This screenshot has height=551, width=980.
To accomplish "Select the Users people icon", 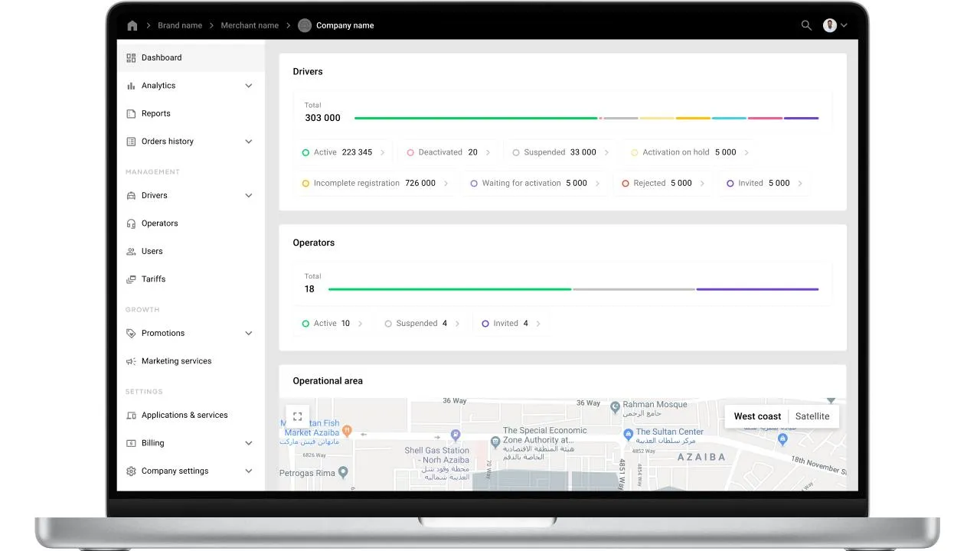I will point(131,251).
